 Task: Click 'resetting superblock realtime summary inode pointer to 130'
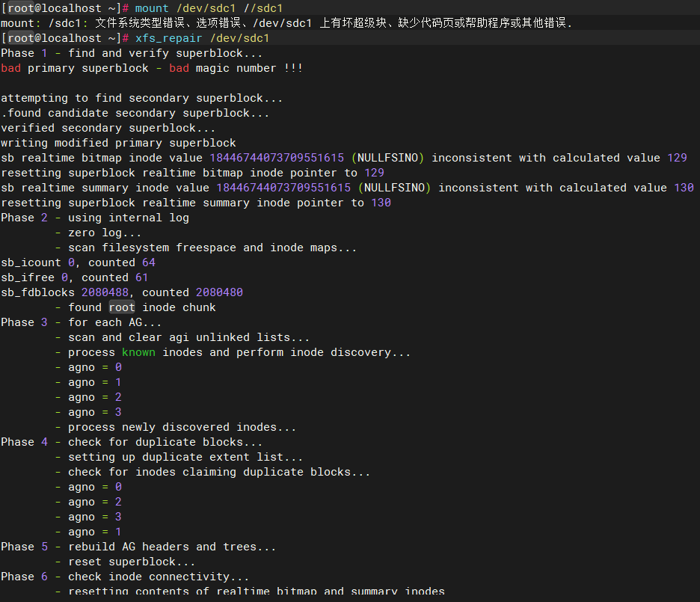(196, 203)
